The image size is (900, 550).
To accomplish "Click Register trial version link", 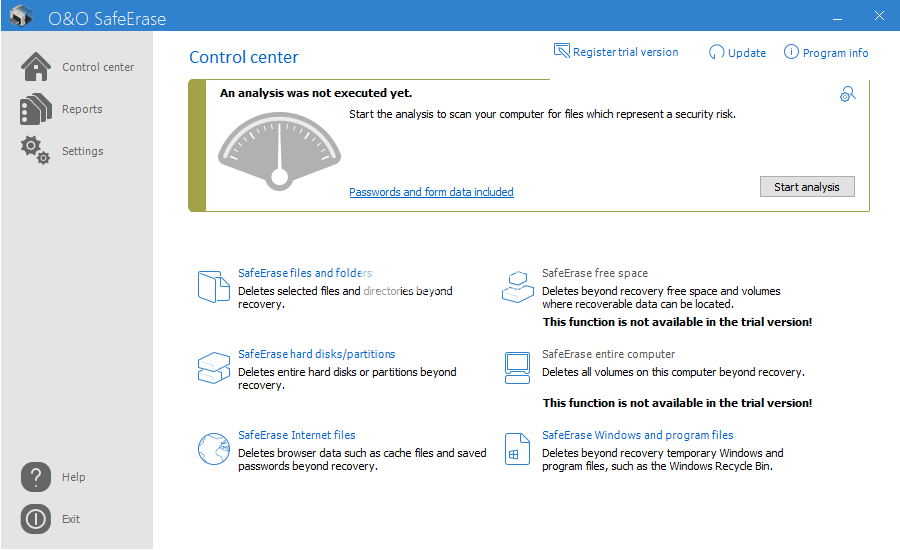I will coord(626,52).
